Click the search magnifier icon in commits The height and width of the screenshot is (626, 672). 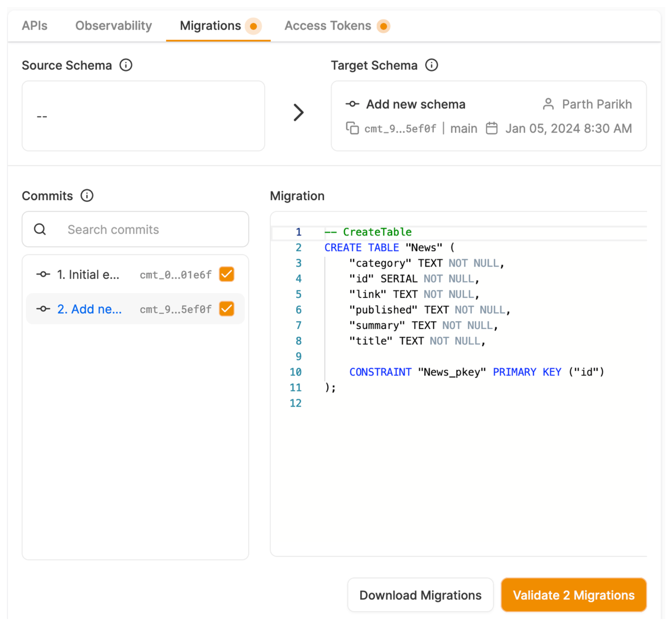40,229
